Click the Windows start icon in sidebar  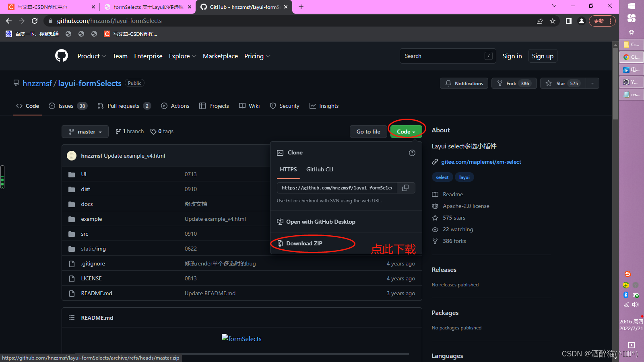pyautogui.click(x=631, y=6)
